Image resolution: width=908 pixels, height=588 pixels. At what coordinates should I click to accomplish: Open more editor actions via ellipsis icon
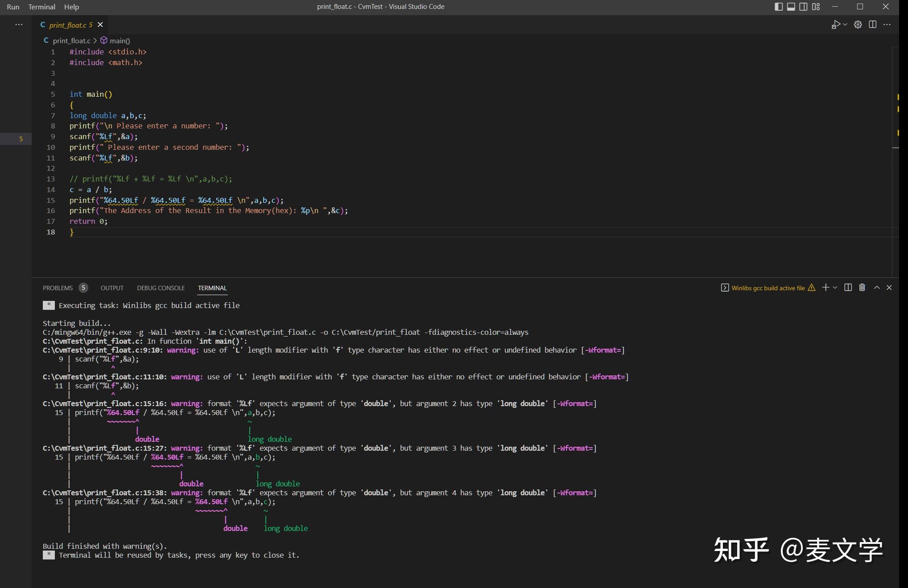pos(887,25)
